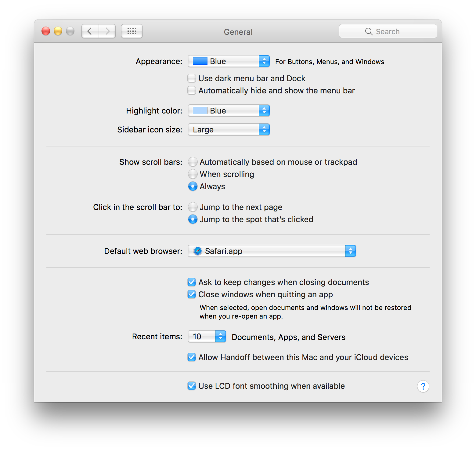The image size is (476, 451).
Task: Click the Safari compass icon
Action: (x=198, y=251)
